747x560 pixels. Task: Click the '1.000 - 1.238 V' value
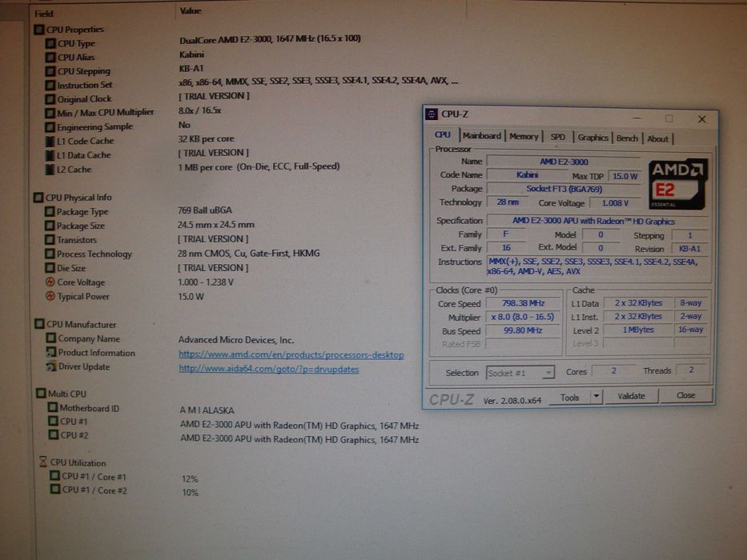[206, 282]
